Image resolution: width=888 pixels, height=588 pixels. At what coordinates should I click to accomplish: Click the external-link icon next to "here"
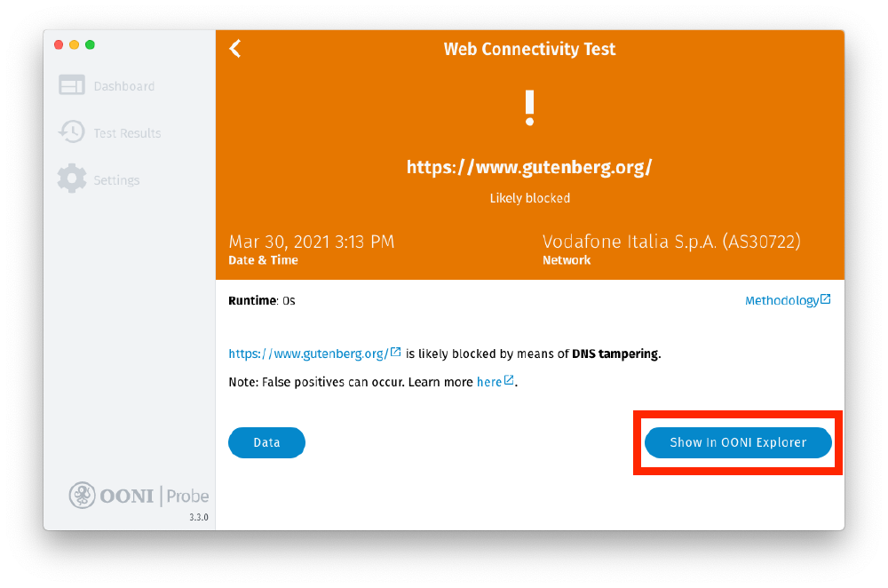click(509, 381)
